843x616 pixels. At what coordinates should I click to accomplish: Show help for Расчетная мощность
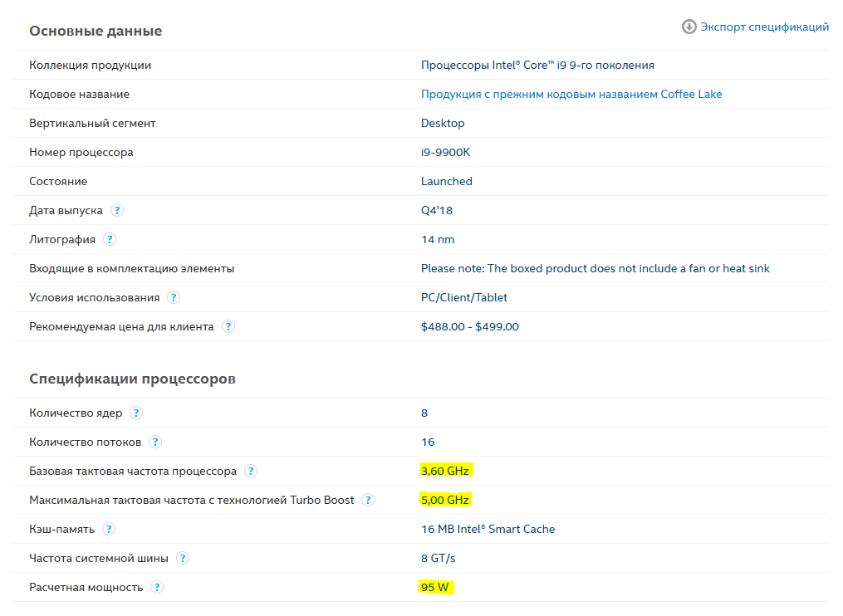click(156, 587)
